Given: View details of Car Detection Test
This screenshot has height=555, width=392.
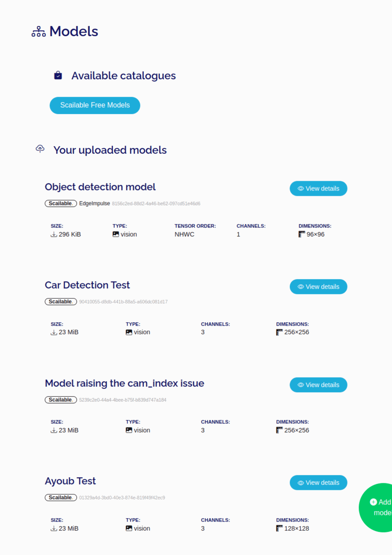Looking at the screenshot, I should coord(318,287).
